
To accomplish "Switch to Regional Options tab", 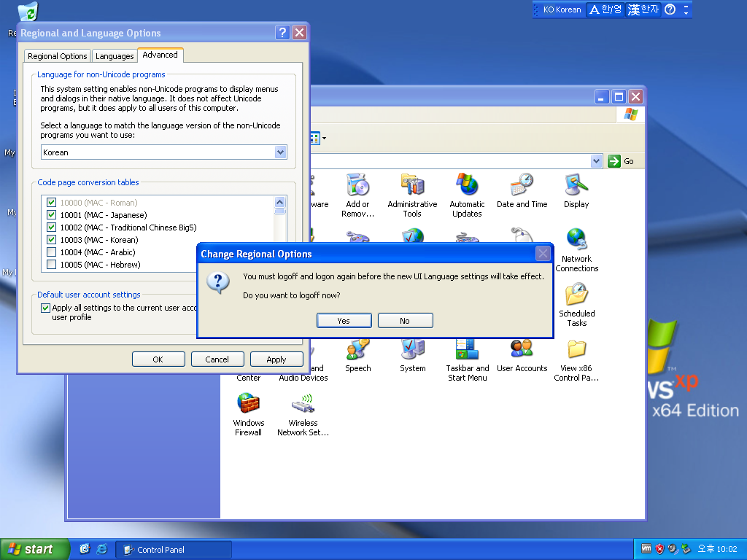I will pos(57,56).
